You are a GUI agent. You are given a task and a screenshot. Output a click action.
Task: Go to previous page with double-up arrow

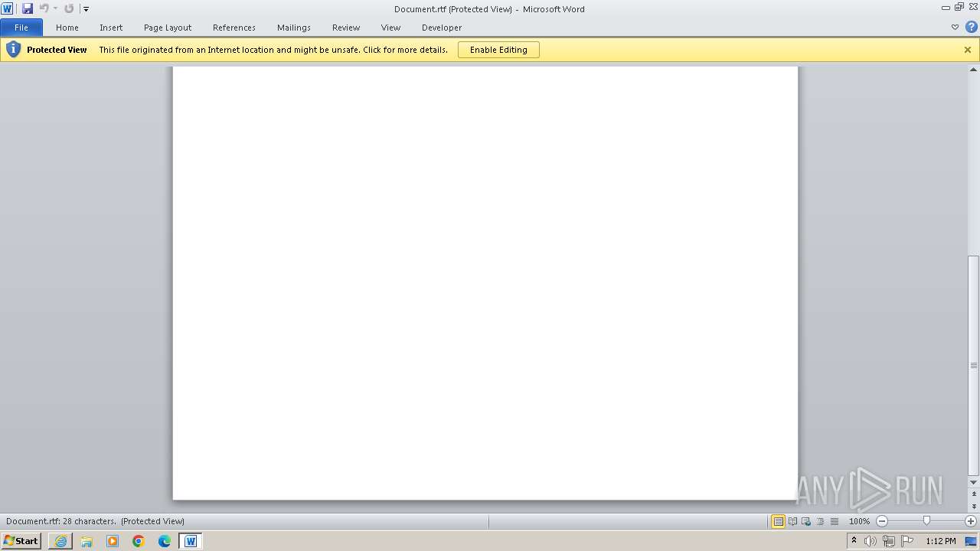click(974, 494)
